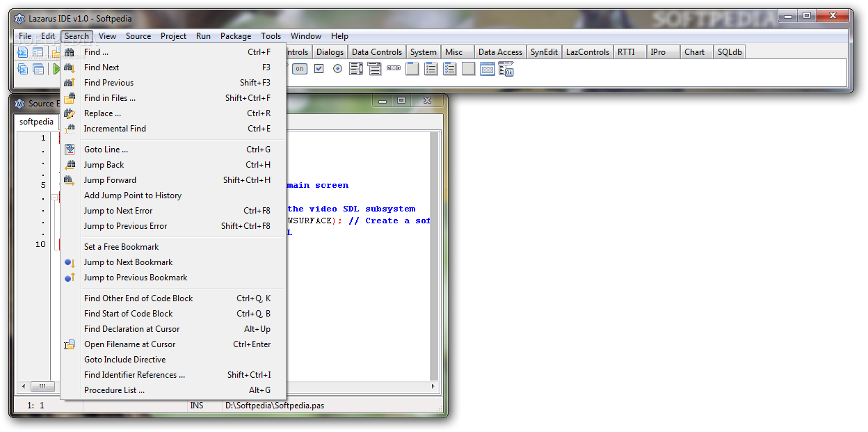
Task: Pick the TComboBox palette component
Action: pyautogui.click(x=375, y=69)
